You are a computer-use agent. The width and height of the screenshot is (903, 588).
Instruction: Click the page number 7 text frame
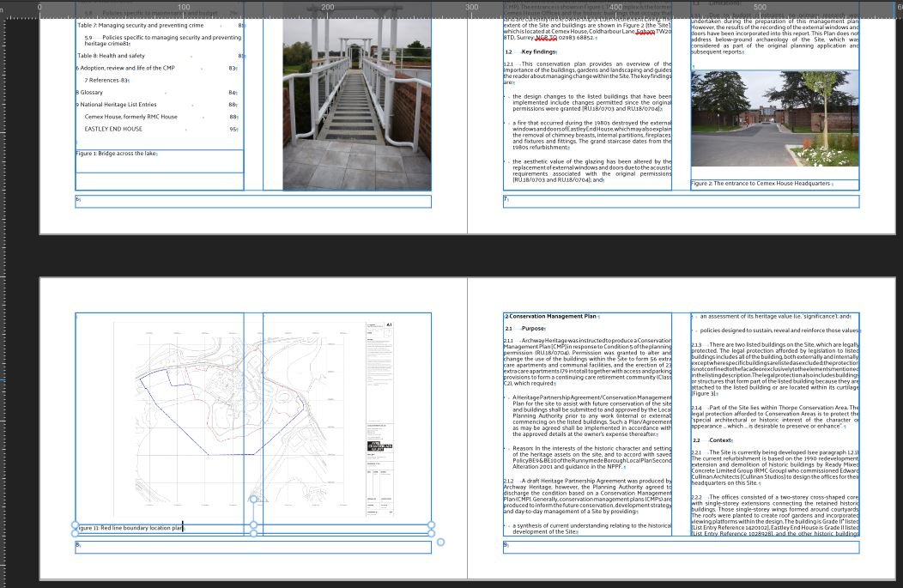(x=682, y=202)
